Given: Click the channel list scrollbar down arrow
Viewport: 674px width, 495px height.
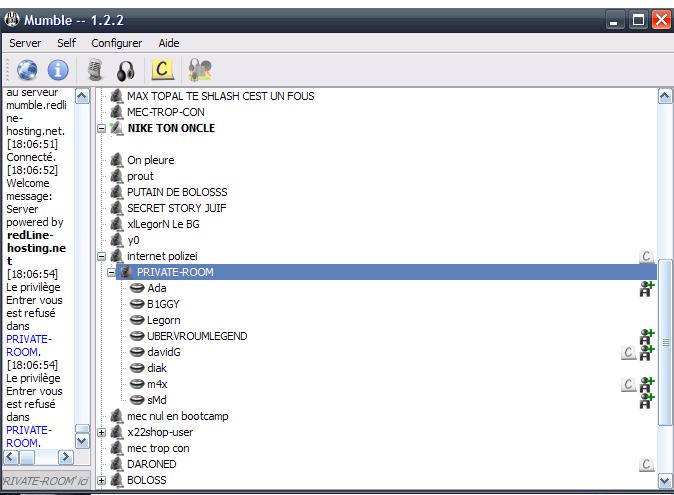Looking at the screenshot, I should coord(665,481).
